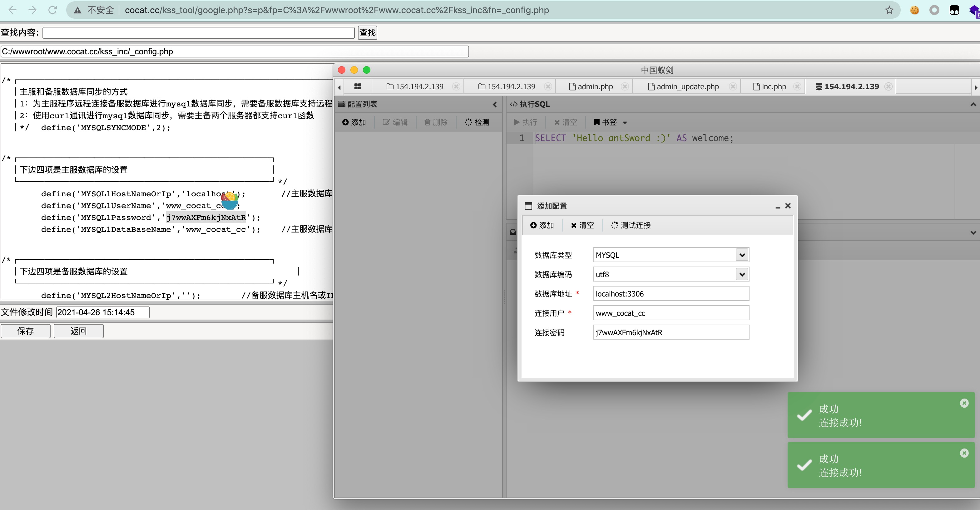Open the 书签 bookmarks dropdown
The height and width of the screenshot is (510, 980).
coord(610,122)
